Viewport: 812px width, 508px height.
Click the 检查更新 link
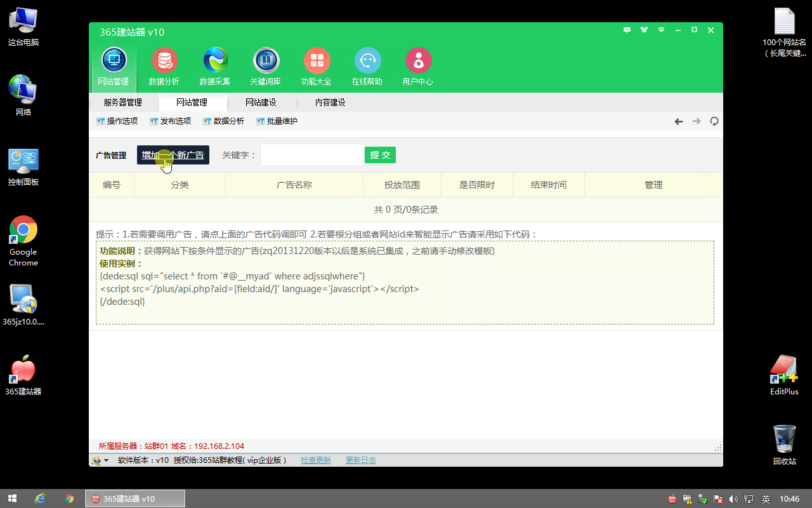(316, 460)
